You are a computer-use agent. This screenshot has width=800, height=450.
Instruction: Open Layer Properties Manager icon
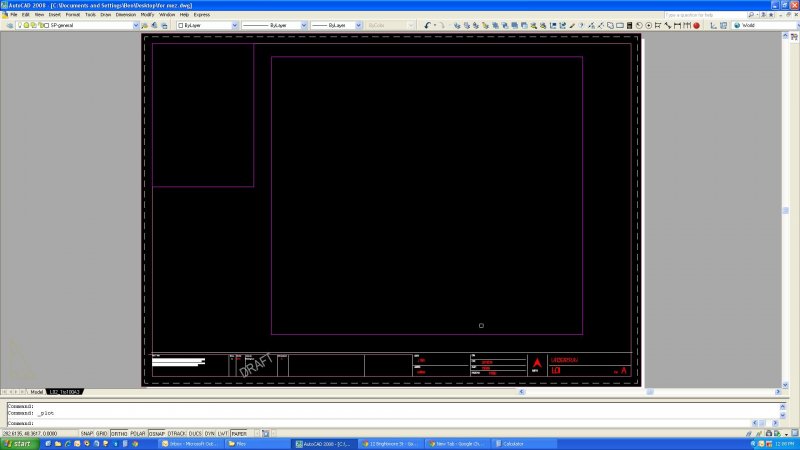point(9,25)
